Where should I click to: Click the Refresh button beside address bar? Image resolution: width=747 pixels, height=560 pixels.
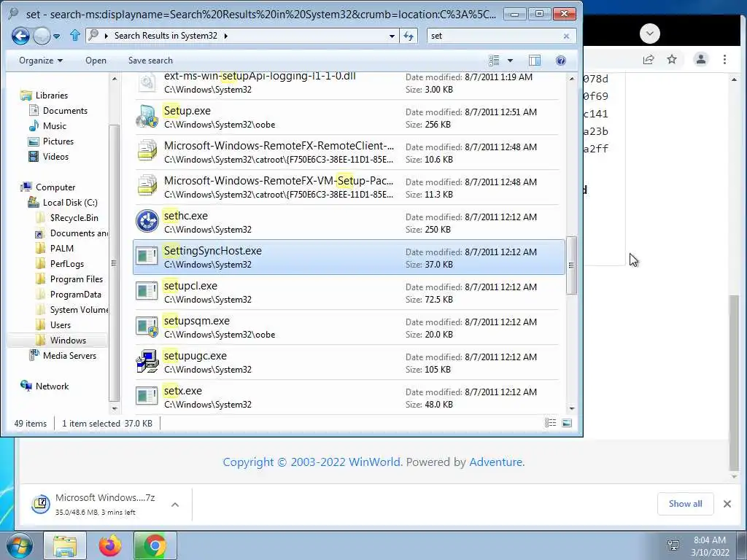point(409,36)
